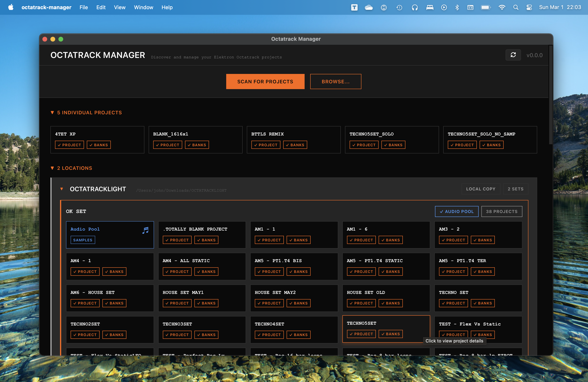Open the Help menu
This screenshot has width=588, height=382.
tap(167, 7)
